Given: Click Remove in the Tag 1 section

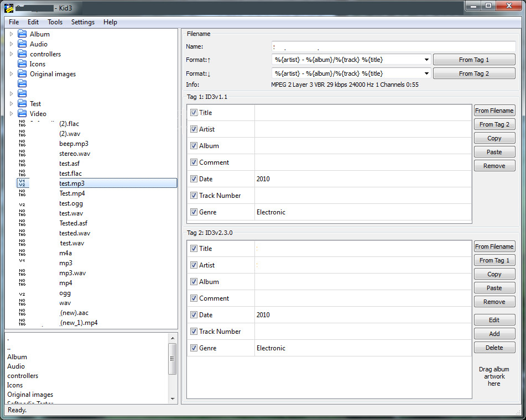Looking at the screenshot, I should coord(494,166).
